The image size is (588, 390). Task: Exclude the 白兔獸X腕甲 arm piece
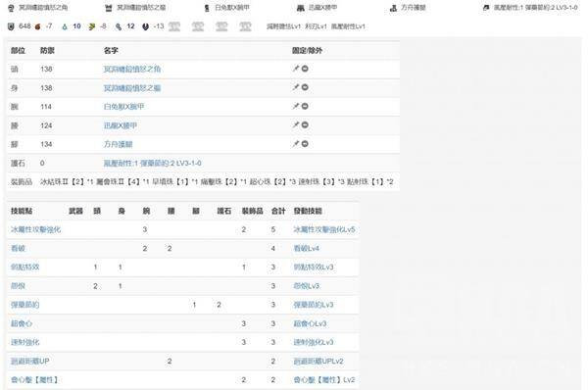click(305, 106)
